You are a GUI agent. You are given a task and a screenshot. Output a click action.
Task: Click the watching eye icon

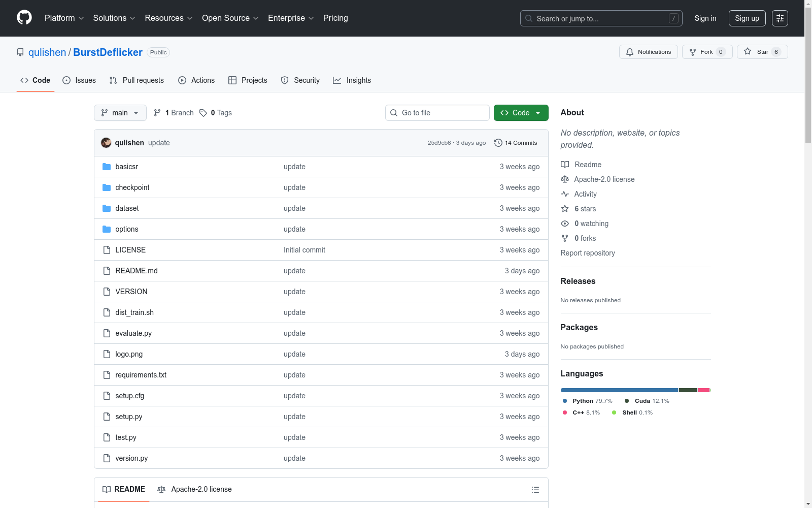click(x=565, y=224)
